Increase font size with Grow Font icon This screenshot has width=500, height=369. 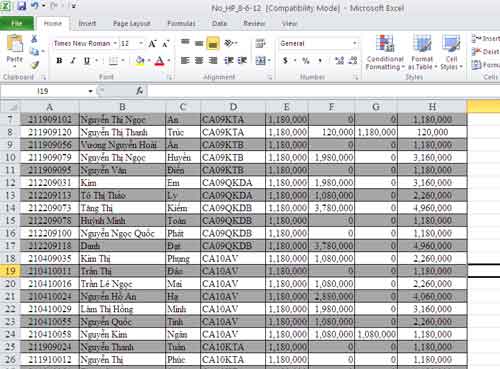(152, 44)
